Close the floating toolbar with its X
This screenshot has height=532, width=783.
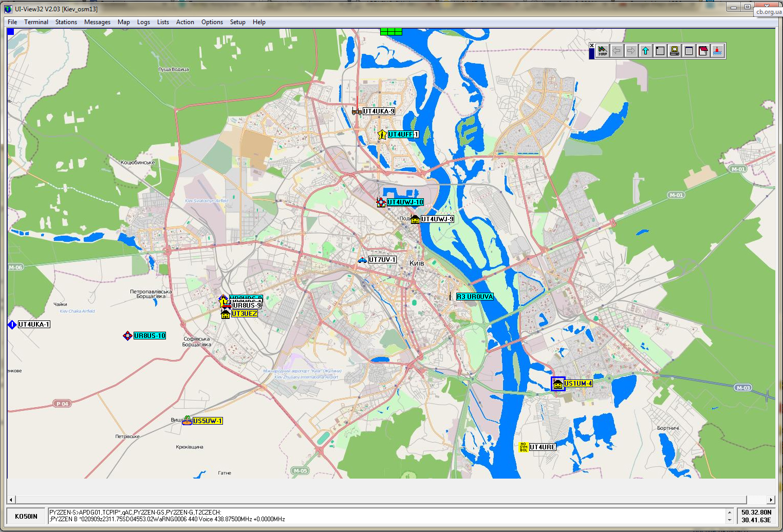coord(592,46)
